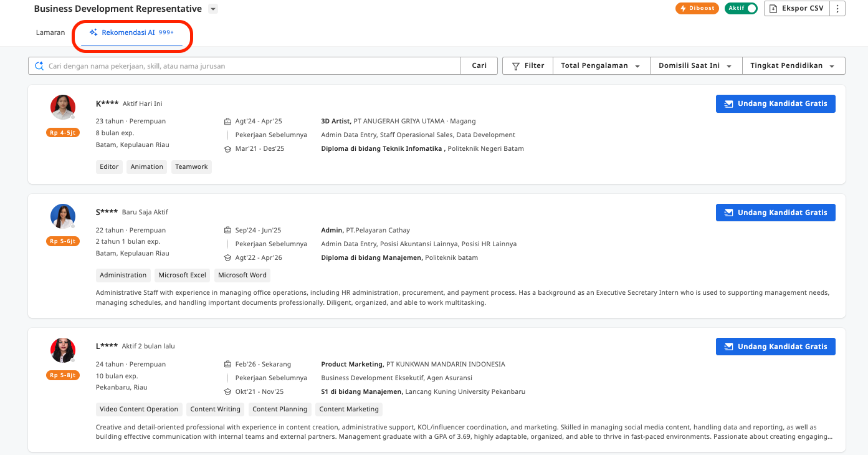This screenshot has width=868, height=455.
Task: Click the Administration skill tag
Action: point(123,275)
